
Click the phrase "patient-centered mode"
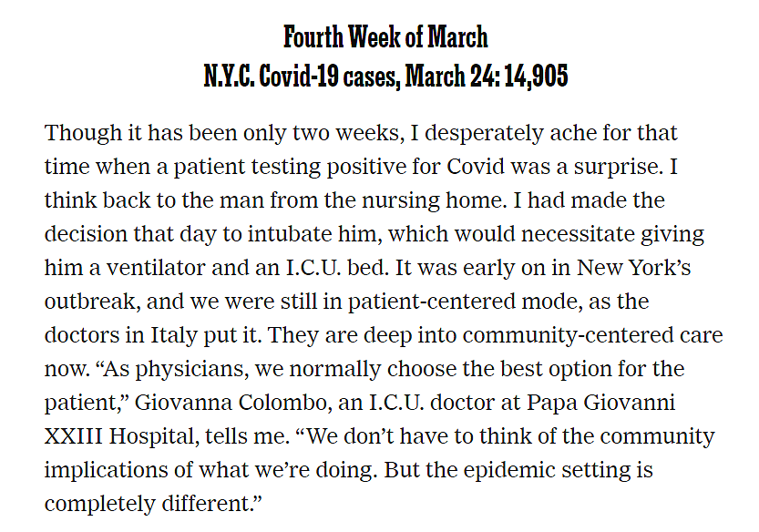pos(466,302)
